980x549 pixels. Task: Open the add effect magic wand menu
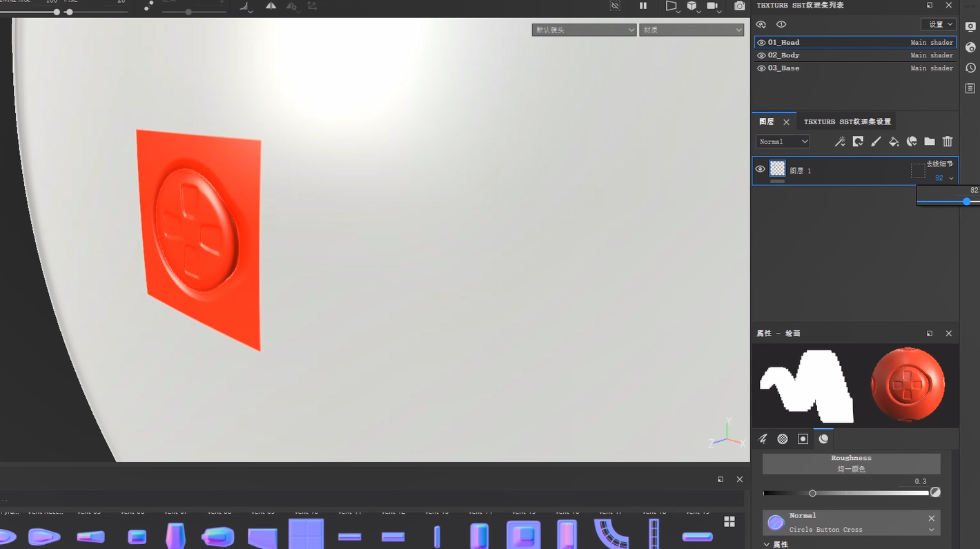pos(840,142)
